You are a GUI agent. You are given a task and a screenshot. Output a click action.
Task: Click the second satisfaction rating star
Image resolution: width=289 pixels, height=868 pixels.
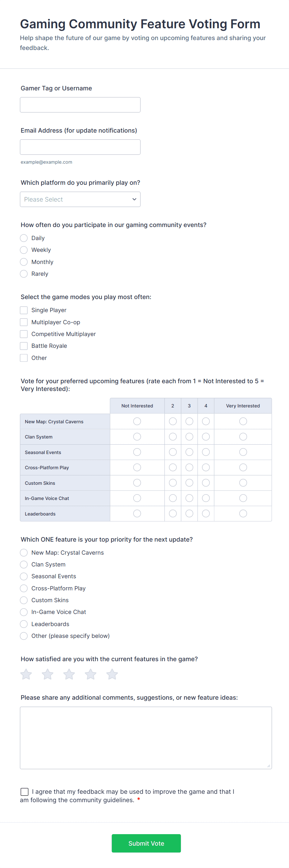tap(48, 674)
